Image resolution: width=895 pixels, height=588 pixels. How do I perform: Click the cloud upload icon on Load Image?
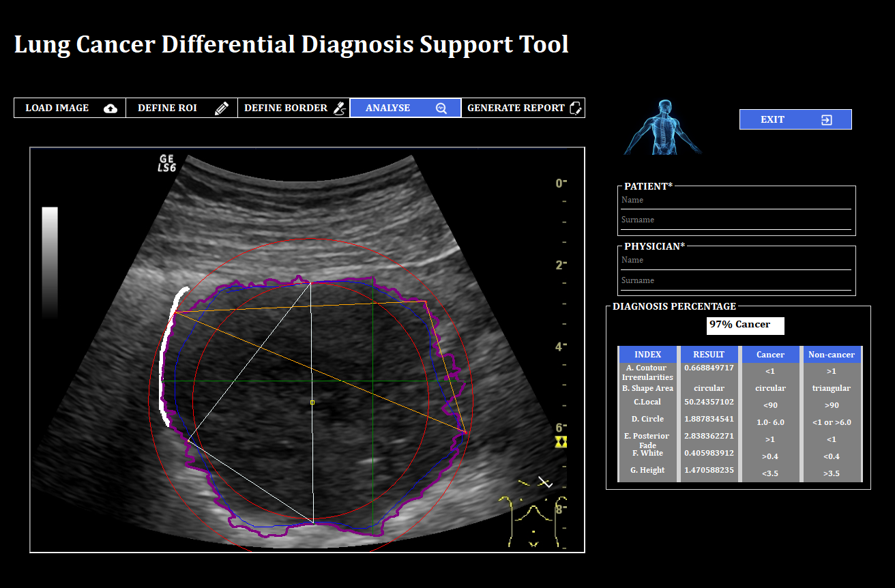(x=111, y=108)
